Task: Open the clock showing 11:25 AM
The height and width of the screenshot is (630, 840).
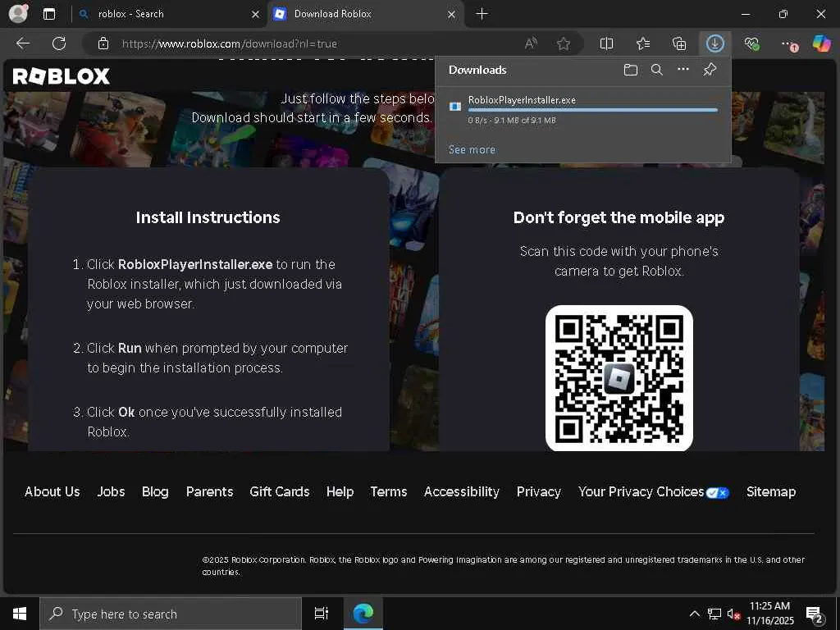Action: click(x=769, y=614)
